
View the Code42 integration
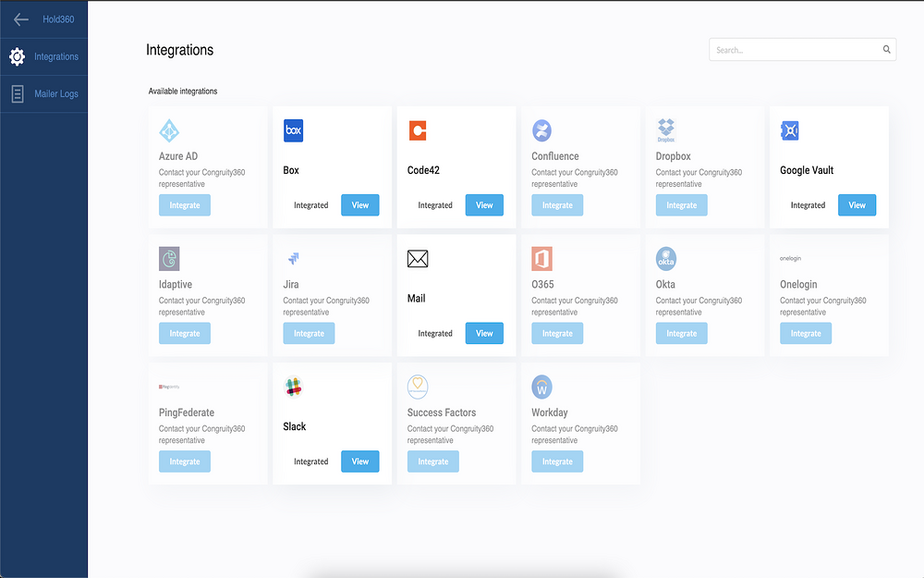click(484, 205)
